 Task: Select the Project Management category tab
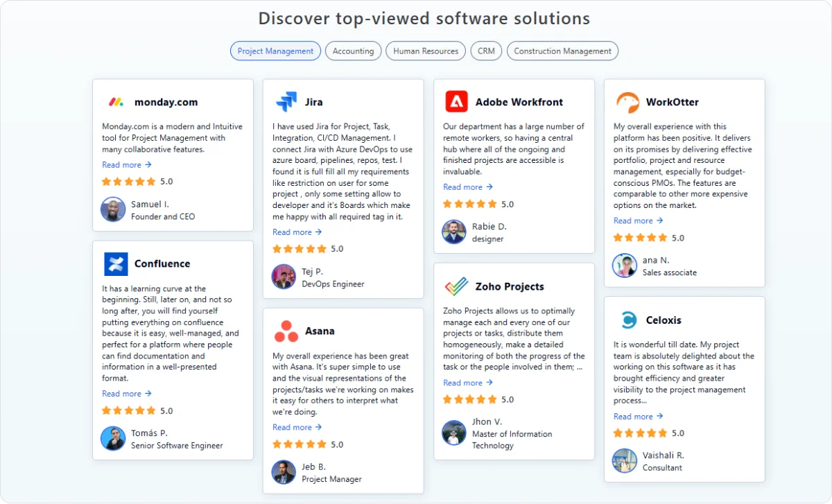[x=276, y=51]
